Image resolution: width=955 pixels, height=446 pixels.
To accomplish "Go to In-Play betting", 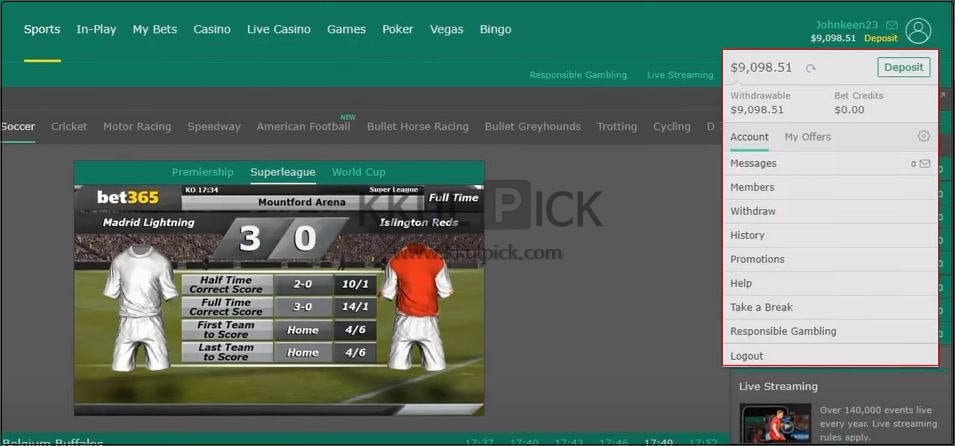I will pyautogui.click(x=96, y=29).
